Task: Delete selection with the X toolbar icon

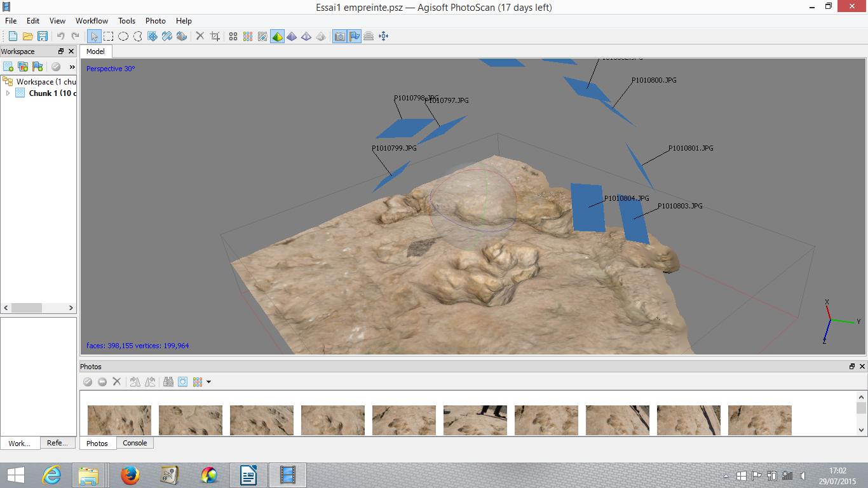Action: tap(200, 36)
